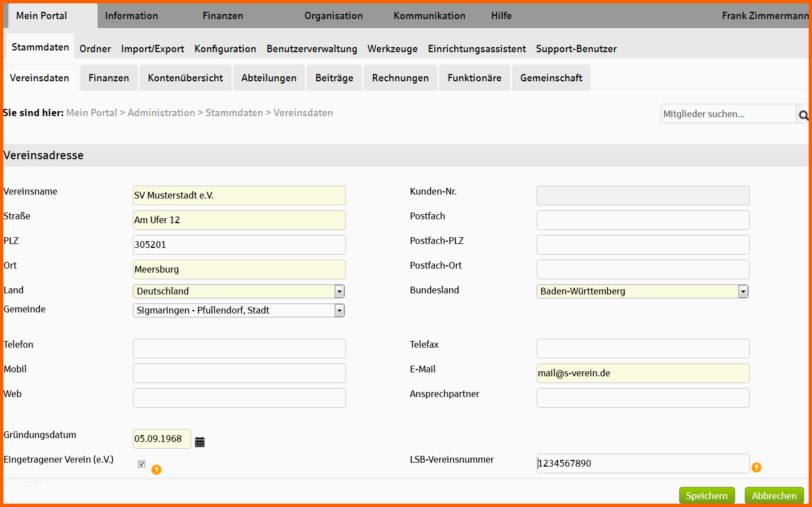Screen dimensions: 812x507
Task: Switch to the Ordner section
Action: [95, 49]
